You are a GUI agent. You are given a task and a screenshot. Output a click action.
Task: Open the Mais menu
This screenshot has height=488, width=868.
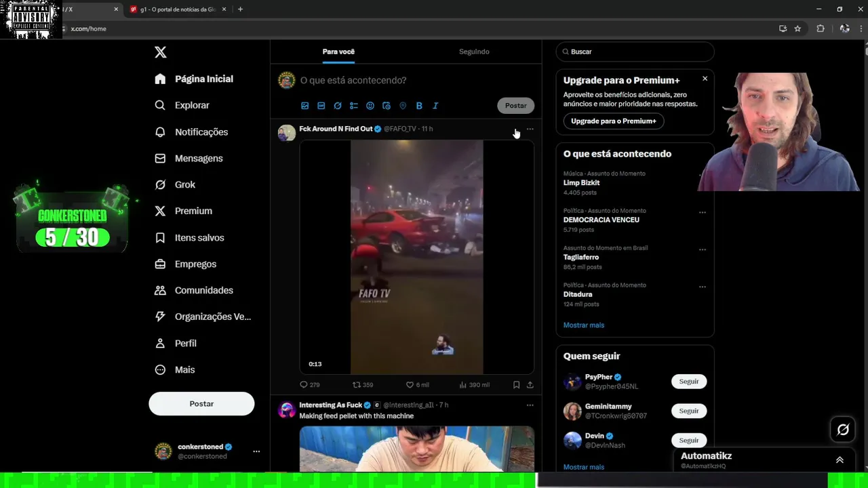pos(175,369)
